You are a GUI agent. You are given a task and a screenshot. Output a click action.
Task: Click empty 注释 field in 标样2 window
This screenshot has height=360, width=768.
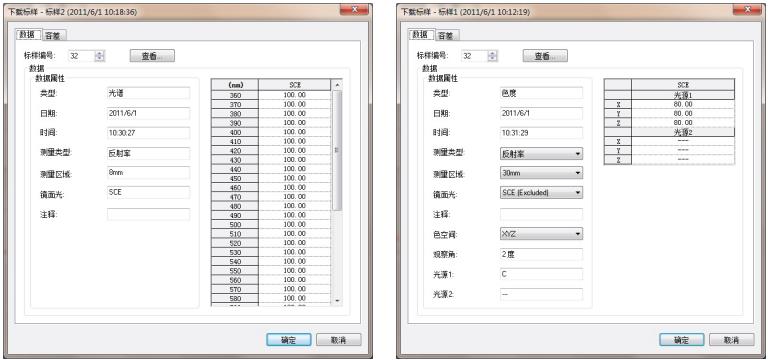tap(148, 214)
